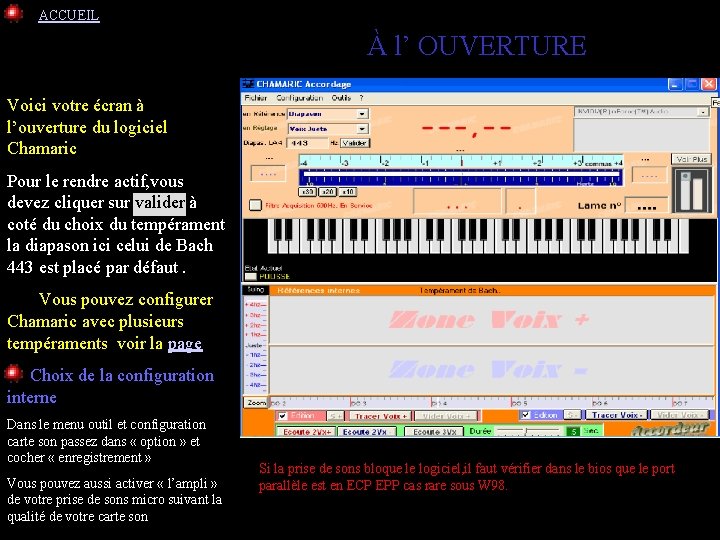Click the red bullet beside 'Choix de la configuration'

point(13,374)
